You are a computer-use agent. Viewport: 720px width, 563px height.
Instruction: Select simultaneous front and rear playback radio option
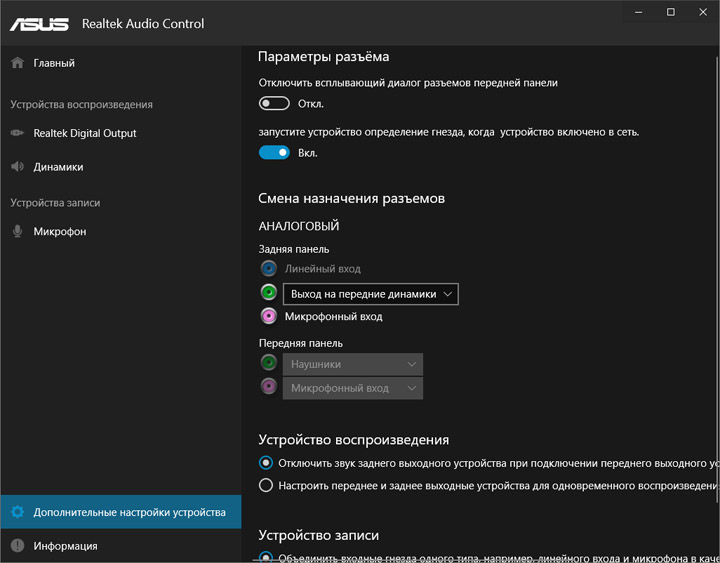(266, 485)
